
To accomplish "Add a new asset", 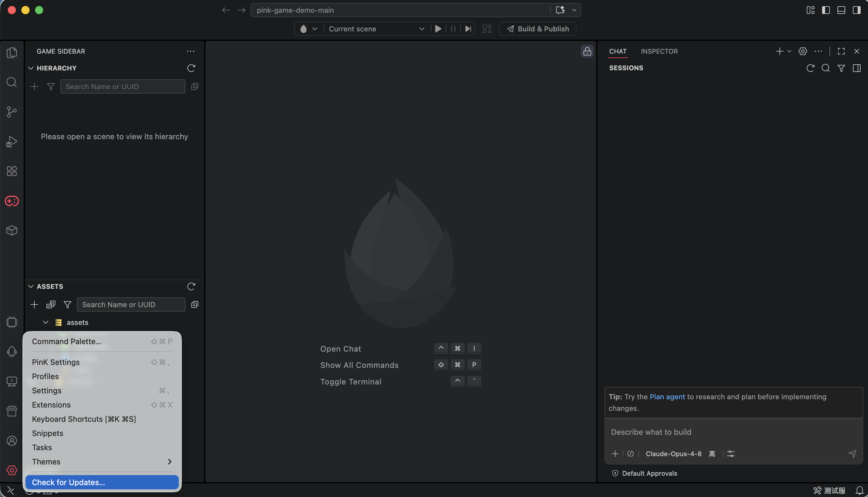I will click(x=34, y=304).
